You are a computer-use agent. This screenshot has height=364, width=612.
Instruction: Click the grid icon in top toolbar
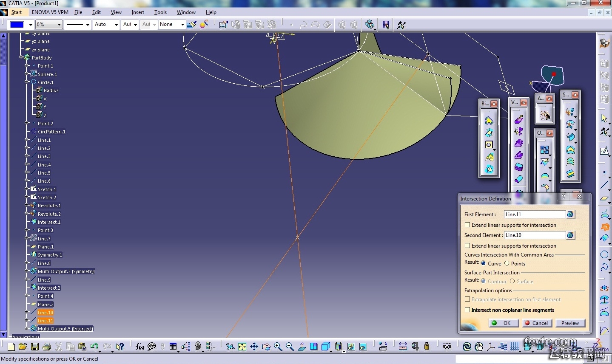click(x=386, y=25)
